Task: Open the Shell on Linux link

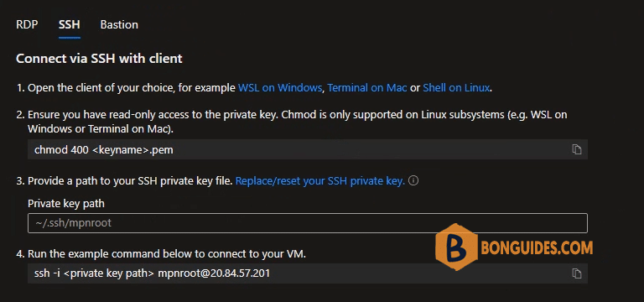Action: coord(456,87)
